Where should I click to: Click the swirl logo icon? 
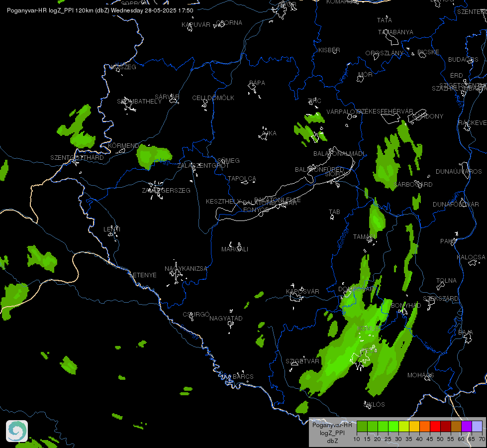tap(17, 431)
